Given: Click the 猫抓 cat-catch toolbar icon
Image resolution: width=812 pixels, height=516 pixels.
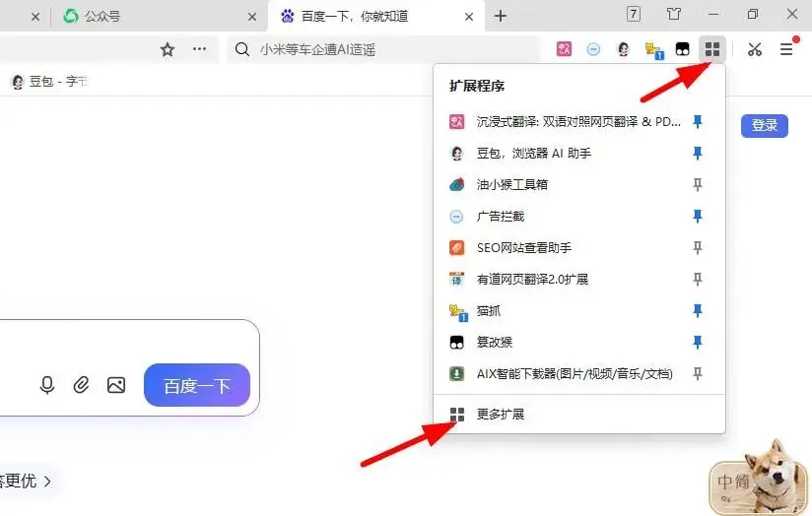Looking at the screenshot, I should tap(654, 50).
